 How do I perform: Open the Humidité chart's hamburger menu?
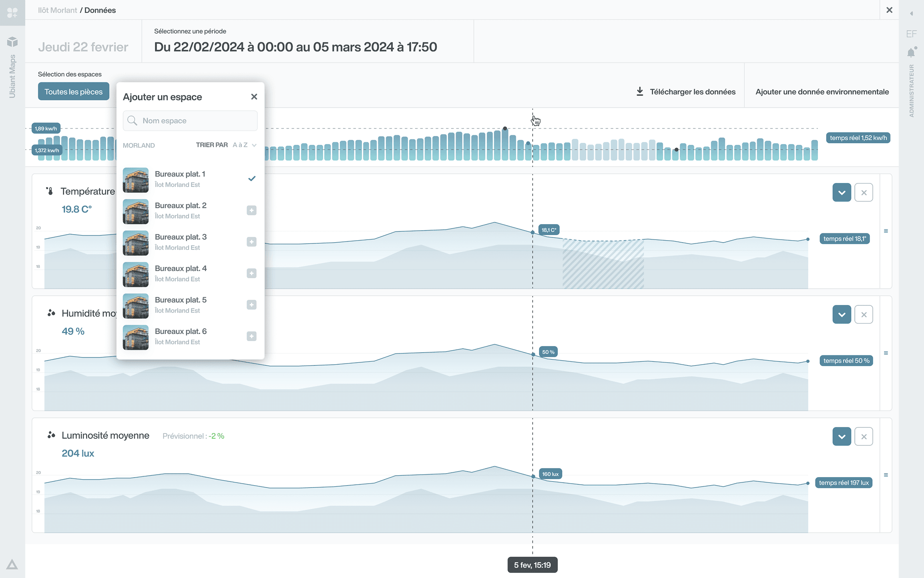[x=886, y=353]
